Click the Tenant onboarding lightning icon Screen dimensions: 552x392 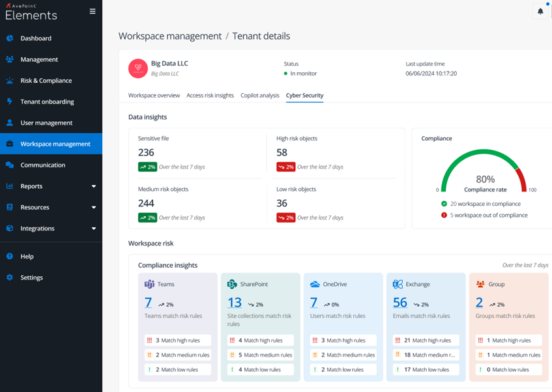tap(10, 102)
